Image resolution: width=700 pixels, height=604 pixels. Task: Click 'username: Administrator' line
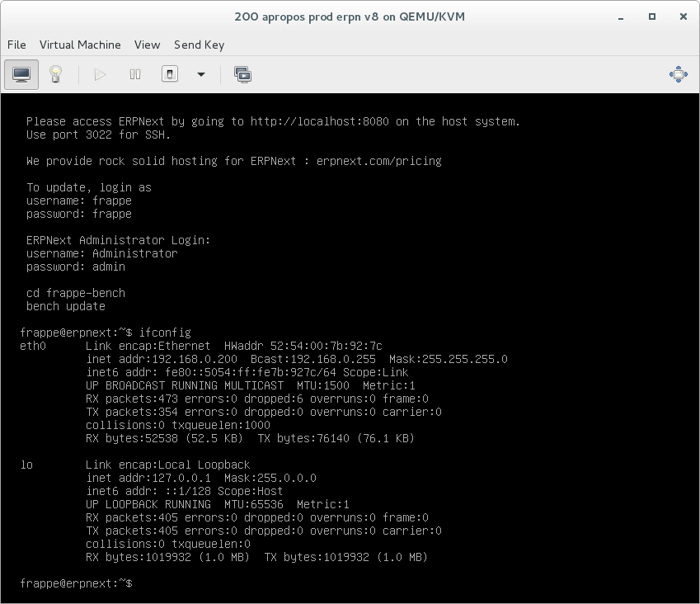click(101, 254)
